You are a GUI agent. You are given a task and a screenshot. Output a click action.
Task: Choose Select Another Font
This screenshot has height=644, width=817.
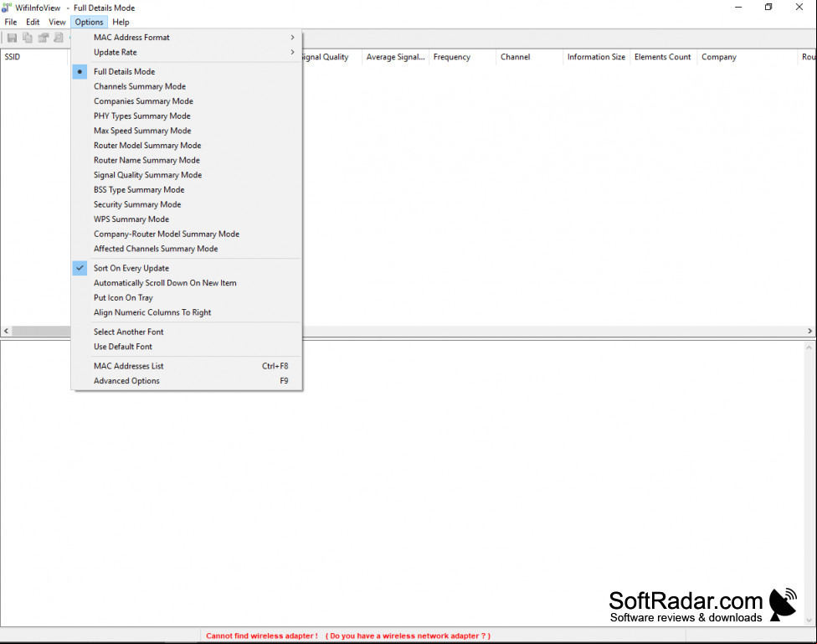pos(187,332)
